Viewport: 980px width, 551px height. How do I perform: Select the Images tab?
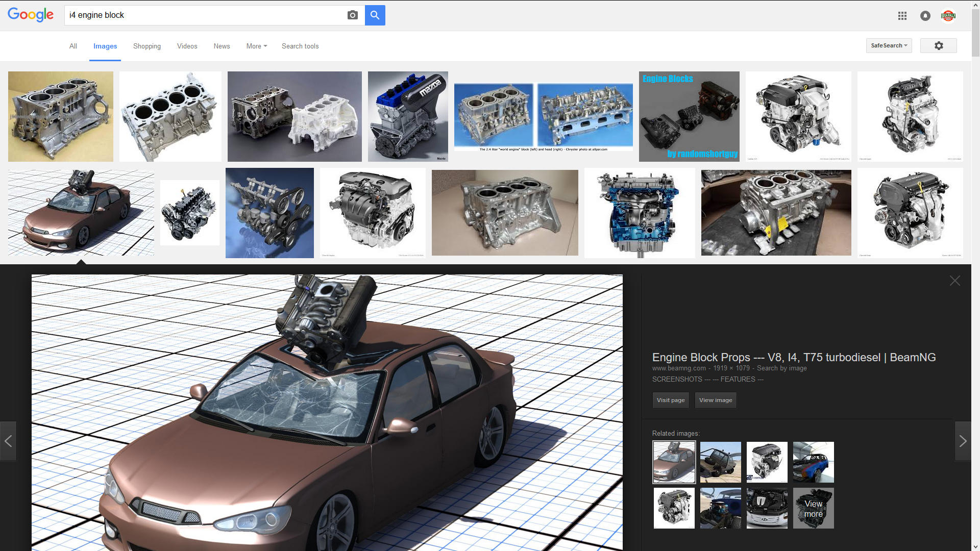point(105,46)
